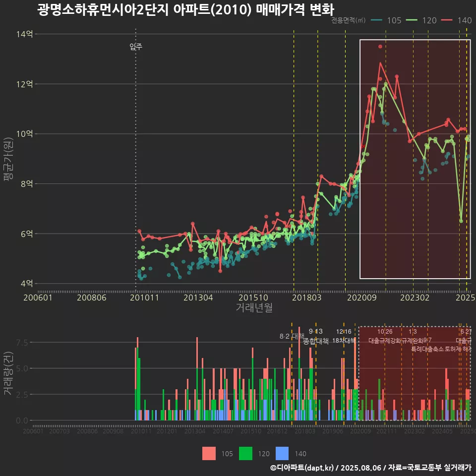Click the 2.5 volume axis label
This screenshot has width=476, height=476.
pos(22,395)
